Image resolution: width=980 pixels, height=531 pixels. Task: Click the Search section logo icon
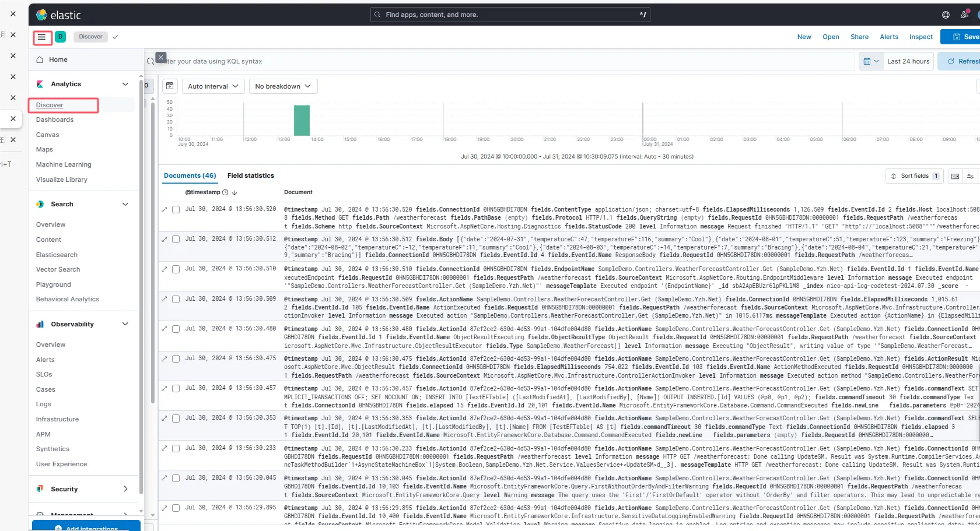(40, 204)
